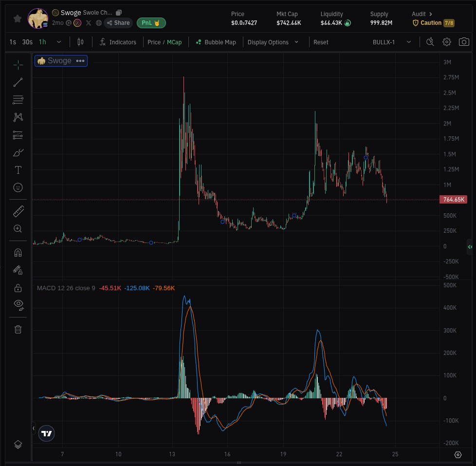Select the 1s timeframe
Image resolution: width=476 pixels, height=466 pixels.
[x=13, y=42]
